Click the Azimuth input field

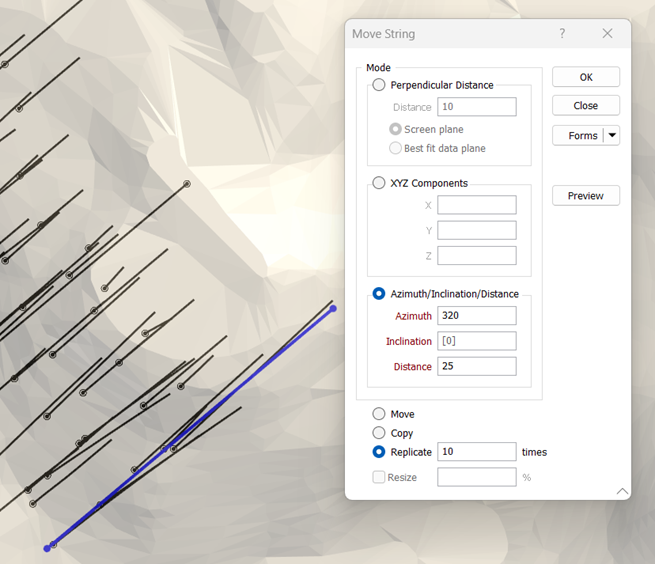click(477, 315)
